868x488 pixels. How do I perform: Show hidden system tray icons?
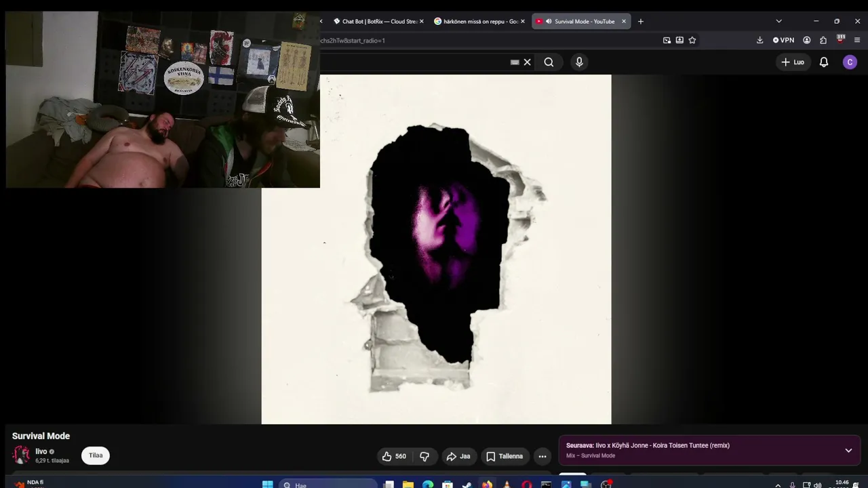pyautogui.click(x=778, y=485)
